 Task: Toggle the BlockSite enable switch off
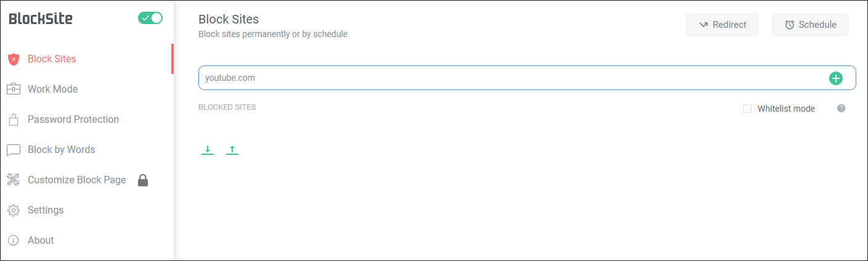150,19
